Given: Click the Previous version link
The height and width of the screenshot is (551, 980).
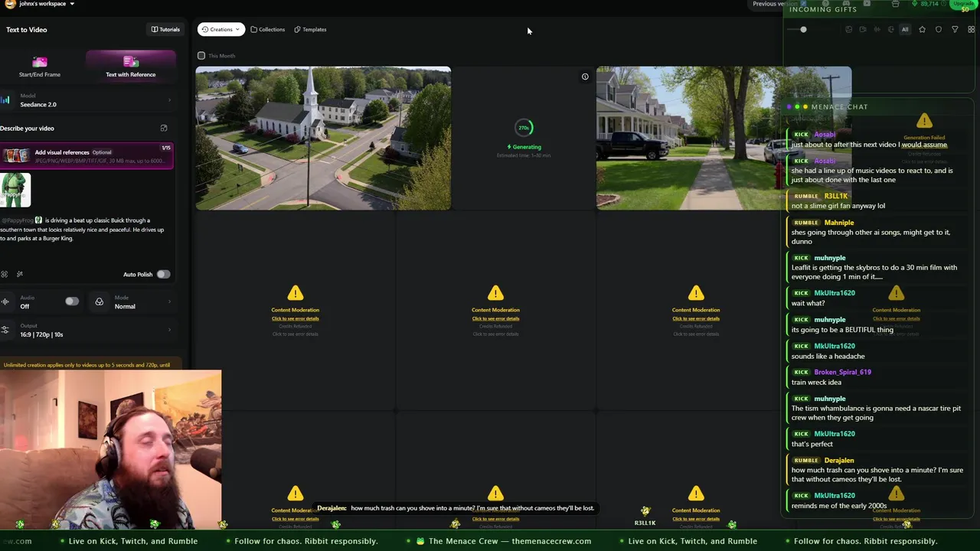Looking at the screenshot, I should coord(775,4).
